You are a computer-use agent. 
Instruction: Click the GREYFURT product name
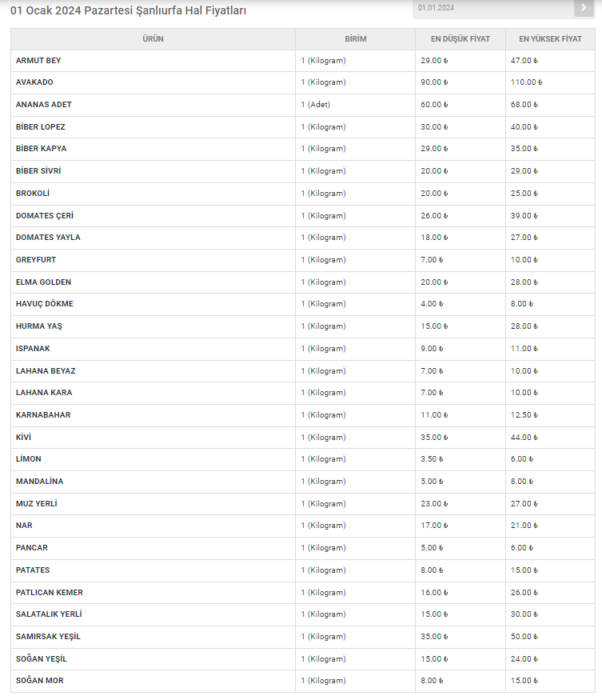tap(36, 260)
